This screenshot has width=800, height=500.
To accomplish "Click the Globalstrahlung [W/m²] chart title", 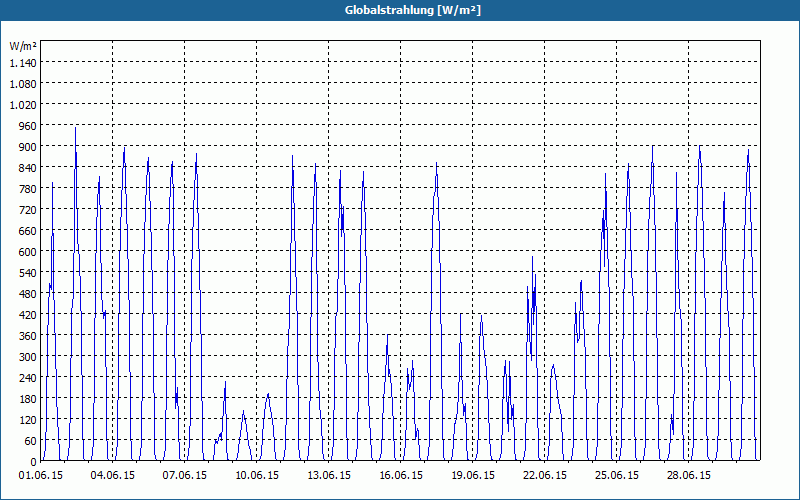I will 412,10.
